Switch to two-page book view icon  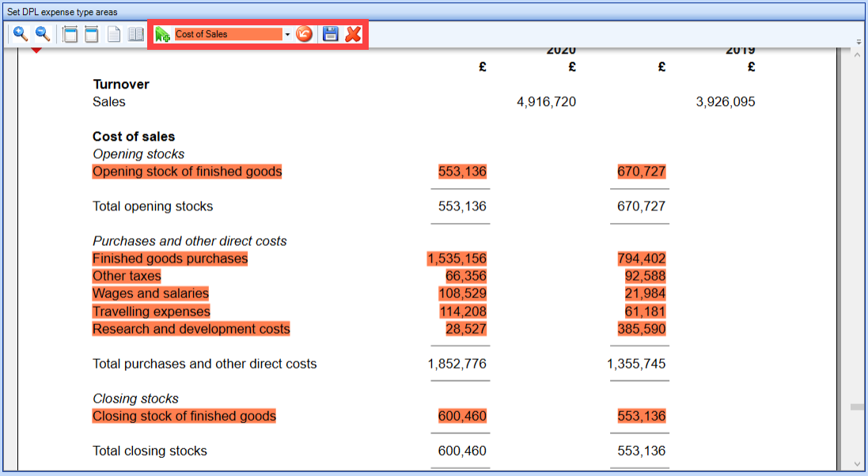135,34
